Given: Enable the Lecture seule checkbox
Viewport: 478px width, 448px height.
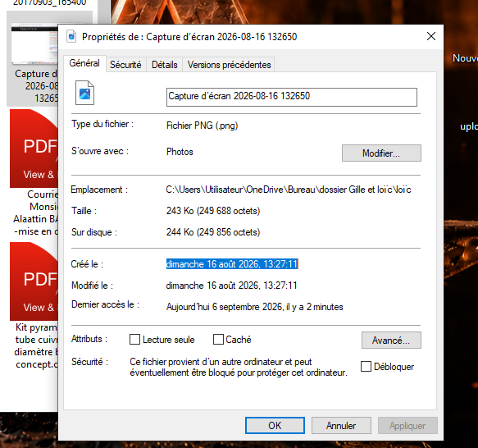Looking at the screenshot, I should (134, 340).
